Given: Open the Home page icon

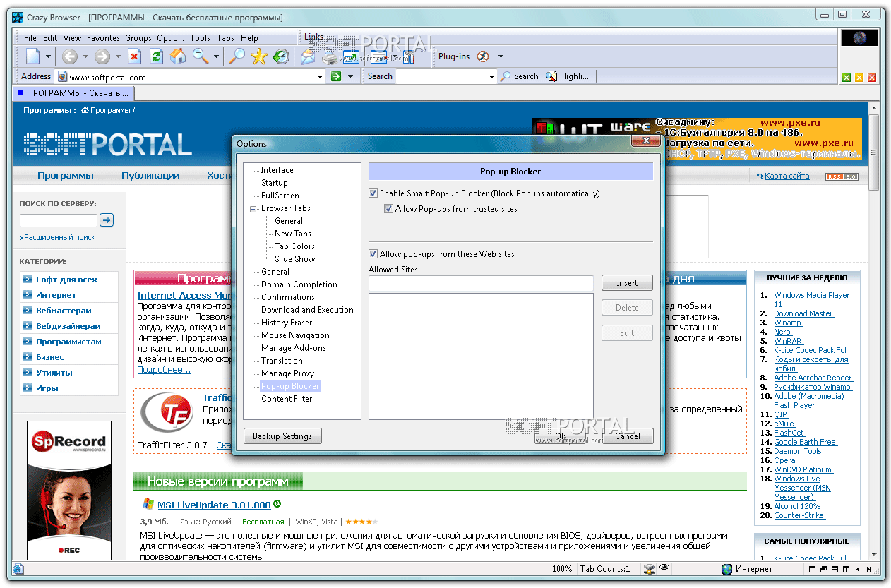Looking at the screenshot, I should 178,56.
